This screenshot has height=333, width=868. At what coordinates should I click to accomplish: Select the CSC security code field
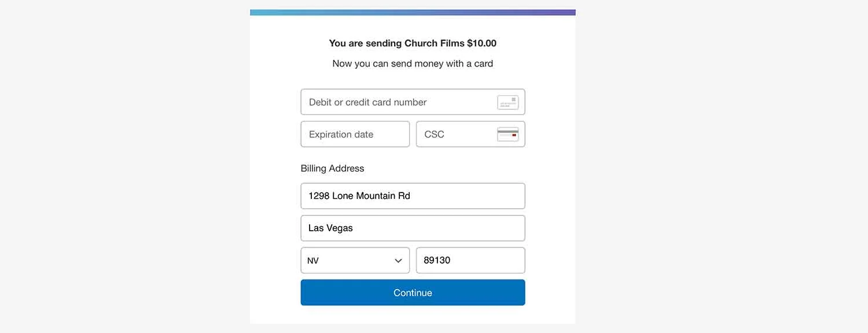tap(470, 134)
